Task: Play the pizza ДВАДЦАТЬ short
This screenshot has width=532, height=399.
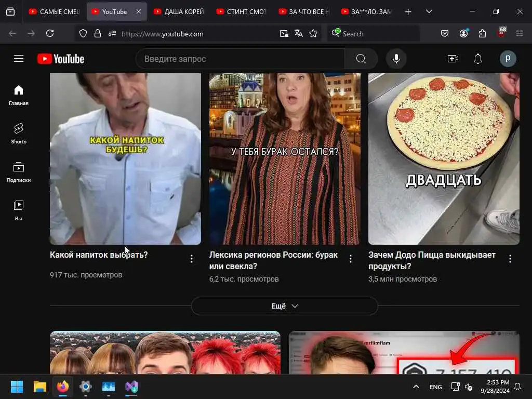Action: pos(444,159)
